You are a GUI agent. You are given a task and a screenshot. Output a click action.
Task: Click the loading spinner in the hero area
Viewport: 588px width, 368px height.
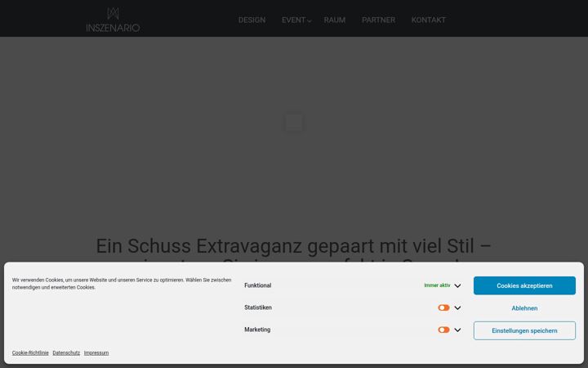[x=294, y=123]
